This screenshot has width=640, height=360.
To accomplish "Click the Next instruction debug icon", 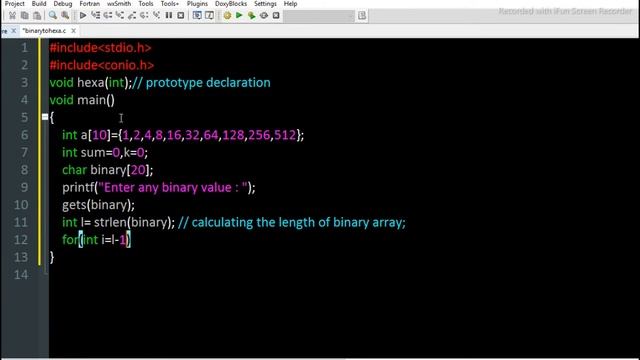I will click(144, 16).
